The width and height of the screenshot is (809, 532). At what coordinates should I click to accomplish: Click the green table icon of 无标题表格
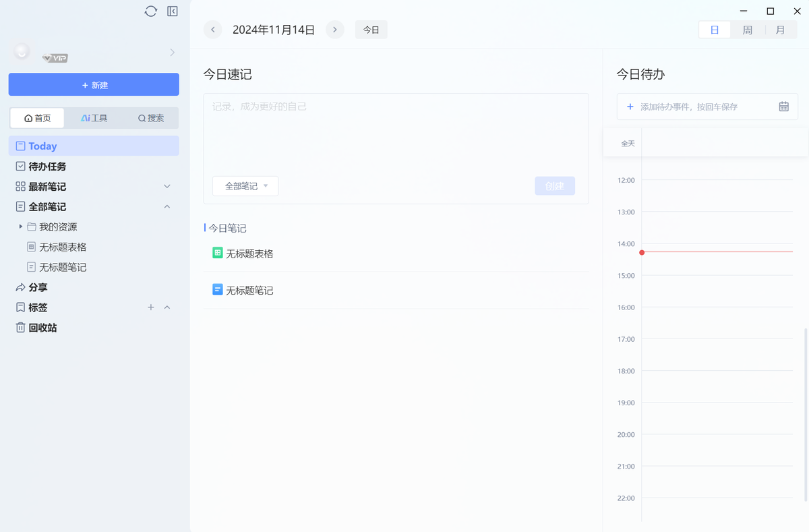[x=217, y=252]
